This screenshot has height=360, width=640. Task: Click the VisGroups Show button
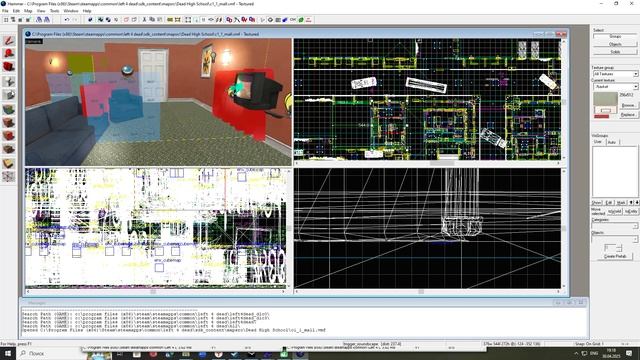pyautogui.click(x=597, y=202)
